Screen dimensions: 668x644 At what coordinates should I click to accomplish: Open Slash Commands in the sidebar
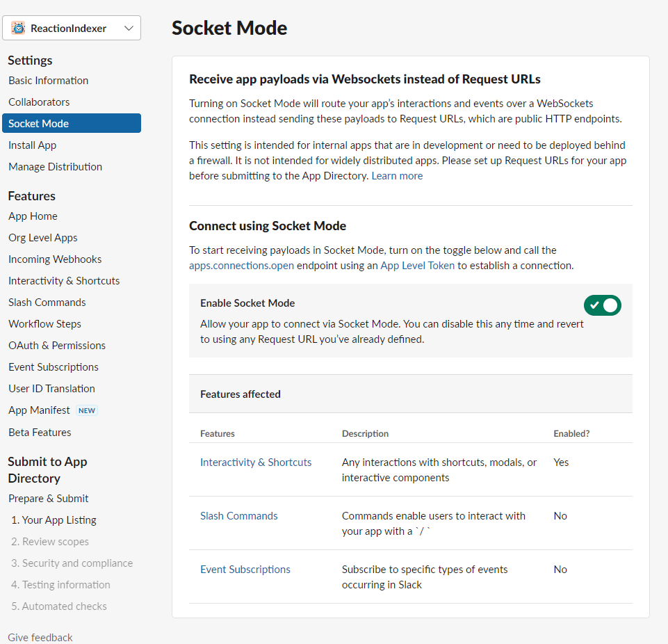pyautogui.click(x=47, y=303)
